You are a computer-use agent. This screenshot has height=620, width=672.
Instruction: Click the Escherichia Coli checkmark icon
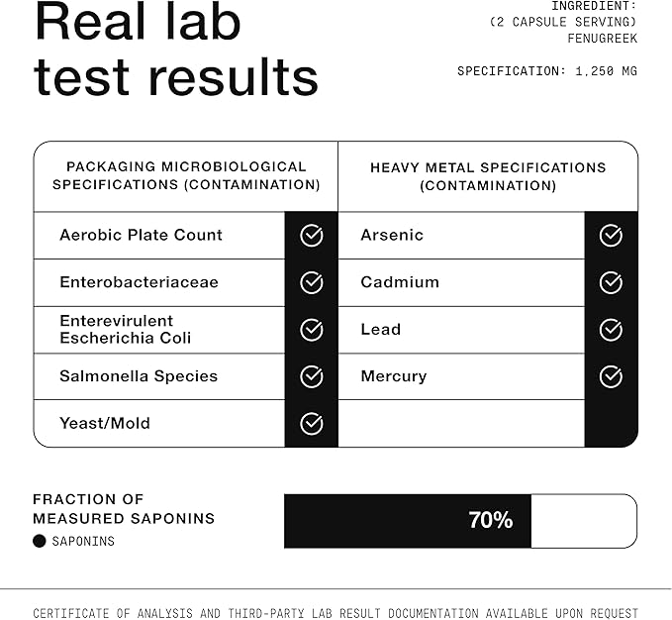click(x=312, y=330)
